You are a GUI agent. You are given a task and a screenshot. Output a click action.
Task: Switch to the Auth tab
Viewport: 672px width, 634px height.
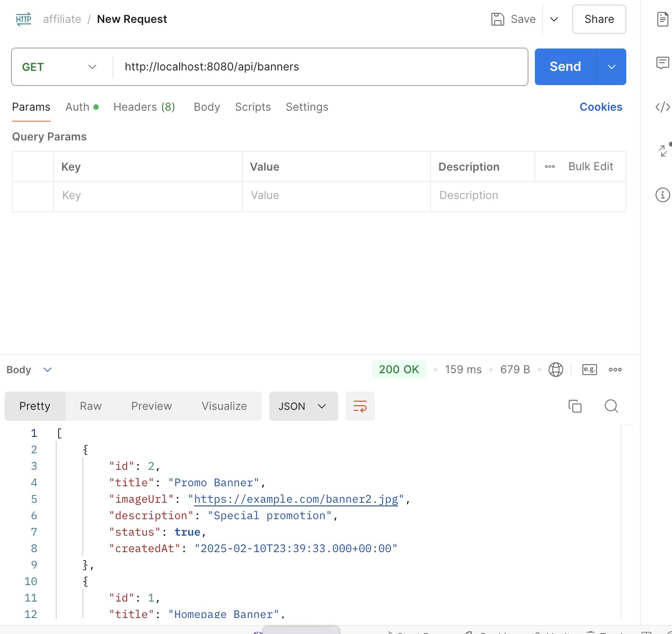82,107
